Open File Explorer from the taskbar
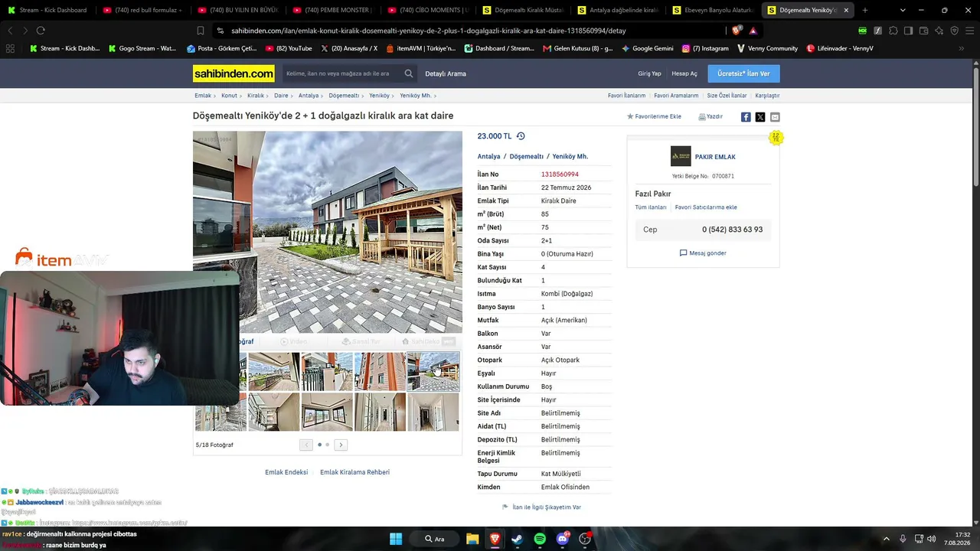 [x=472, y=539]
